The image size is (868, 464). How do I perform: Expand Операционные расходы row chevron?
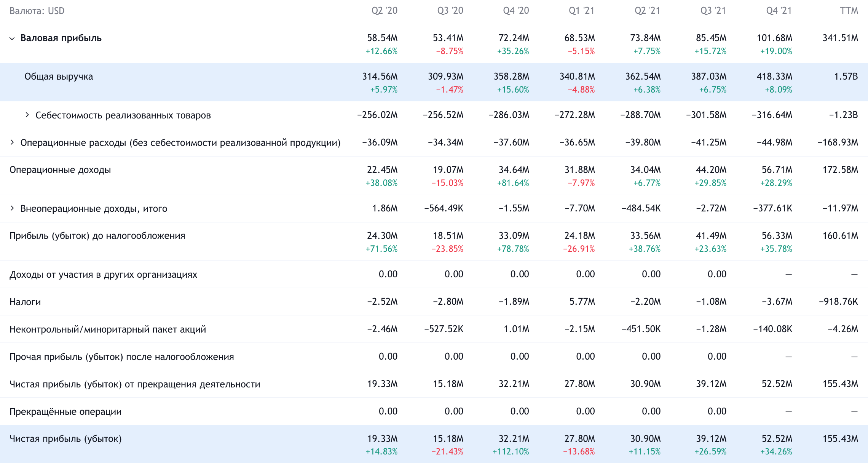click(12, 142)
